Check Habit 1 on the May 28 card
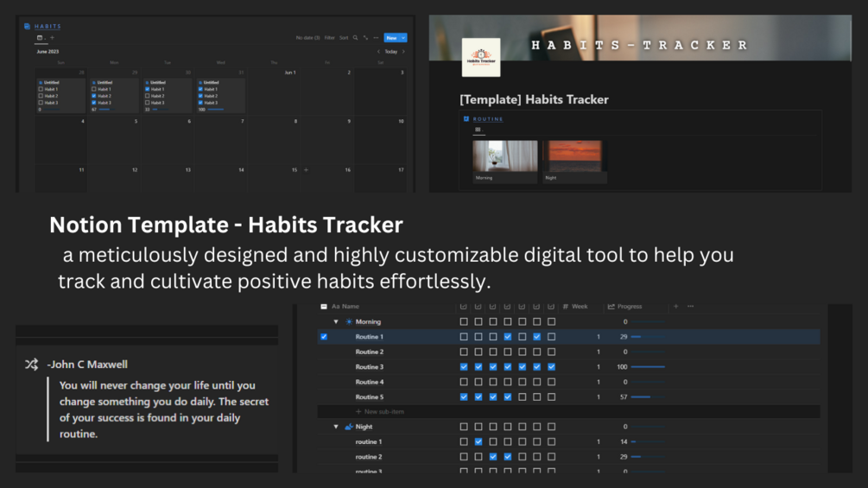This screenshot has height=488, width=868. point(41,89)
